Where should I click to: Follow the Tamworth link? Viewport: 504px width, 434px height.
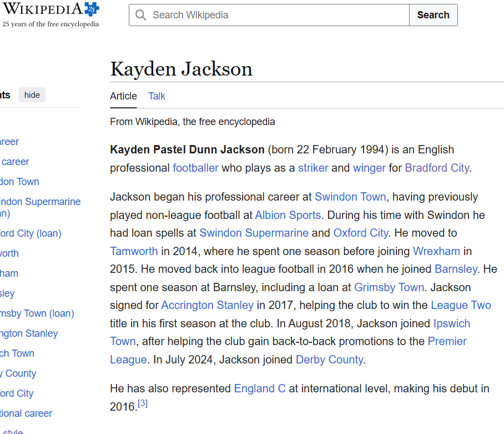pos(134,251)
